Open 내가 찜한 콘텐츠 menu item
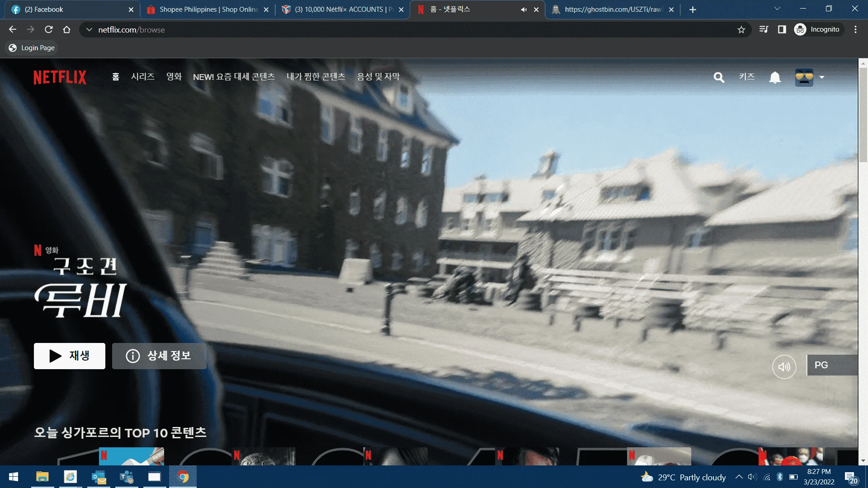The width and height of the screenshot is (868, 488). pos(316,77)
